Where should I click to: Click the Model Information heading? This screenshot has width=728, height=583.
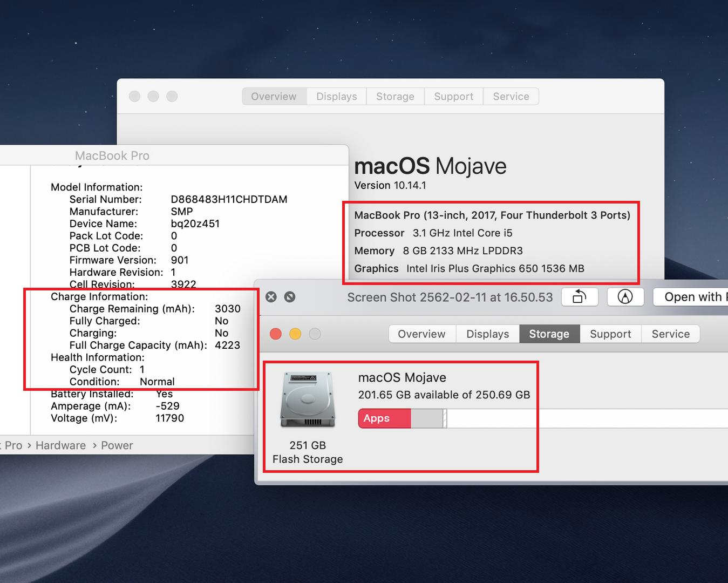coord(97,187)
